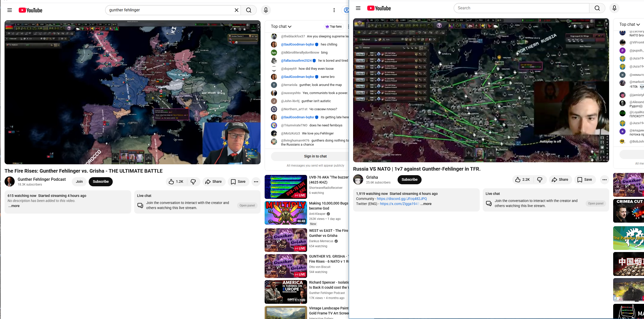Like the Grisha stream (2.2K)
Image resolution: width=644 pixels, height=319 pixels.
click(523, 179)
